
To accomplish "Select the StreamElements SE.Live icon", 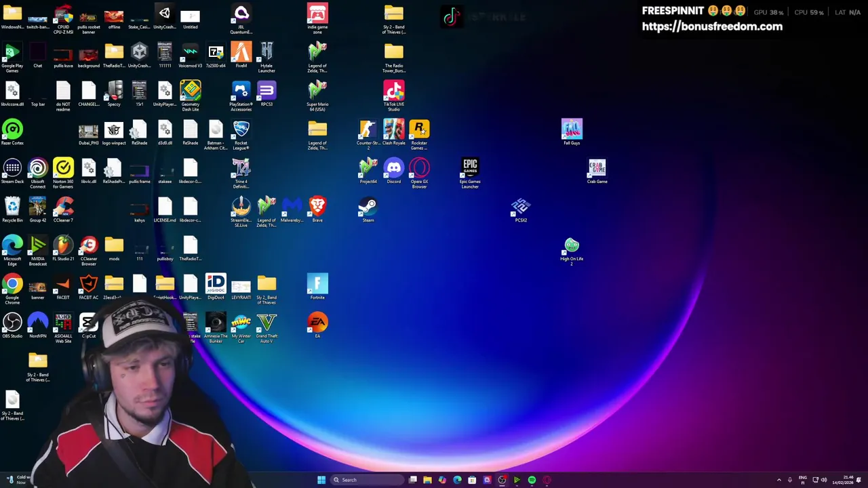I will tap(241, 212).
